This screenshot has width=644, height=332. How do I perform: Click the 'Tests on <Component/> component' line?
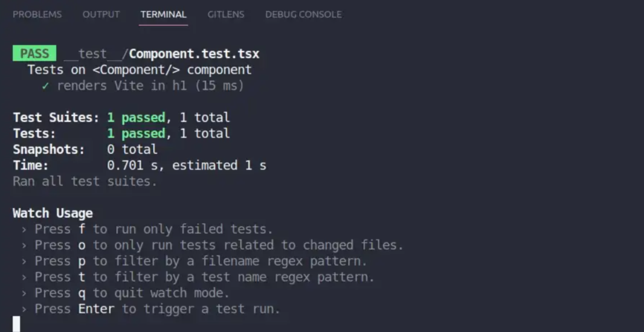(x=140, y=70)
